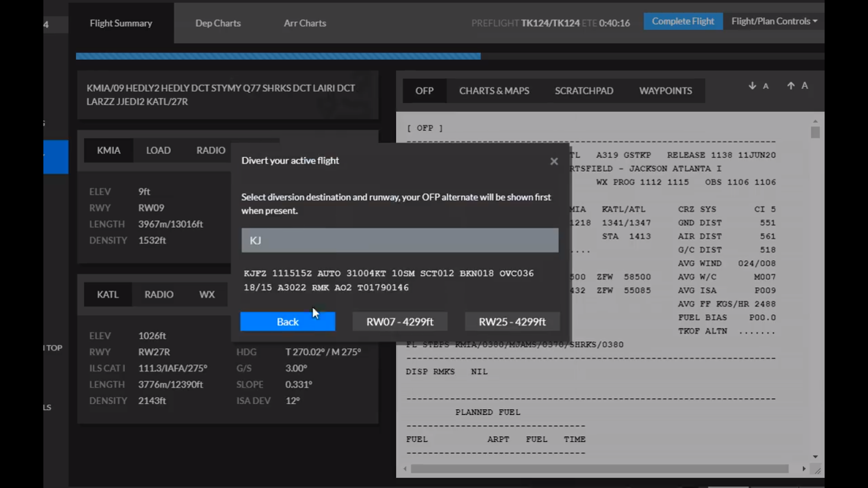The image size is (868, 488).
Task: Open Flight/Plan Controls dropdown
Action: [x=774, y=21]
